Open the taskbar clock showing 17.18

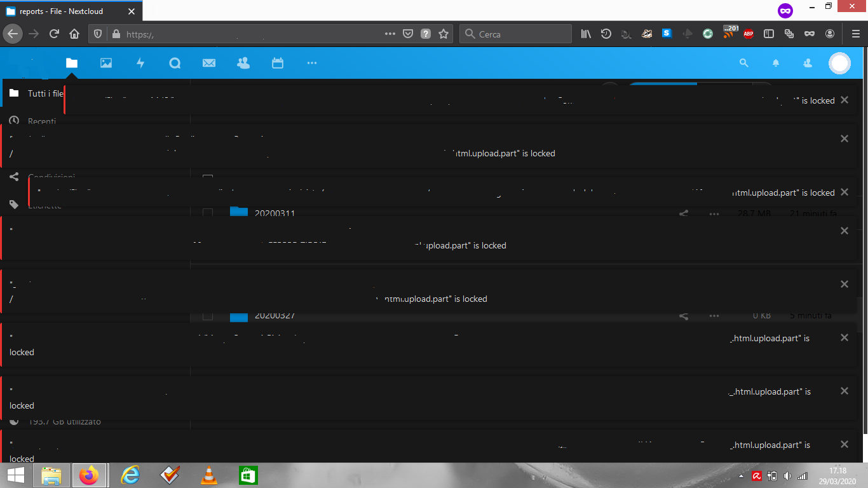click(838, 475)
